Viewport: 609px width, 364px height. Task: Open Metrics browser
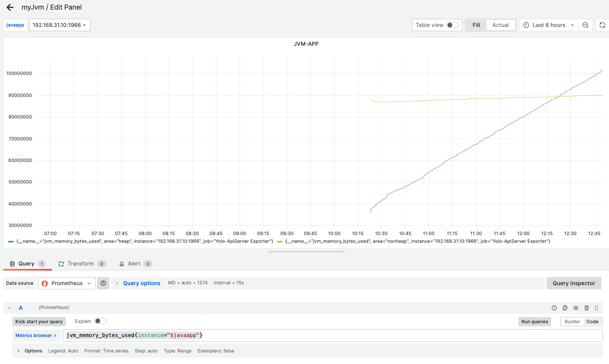tap(36, 336)
